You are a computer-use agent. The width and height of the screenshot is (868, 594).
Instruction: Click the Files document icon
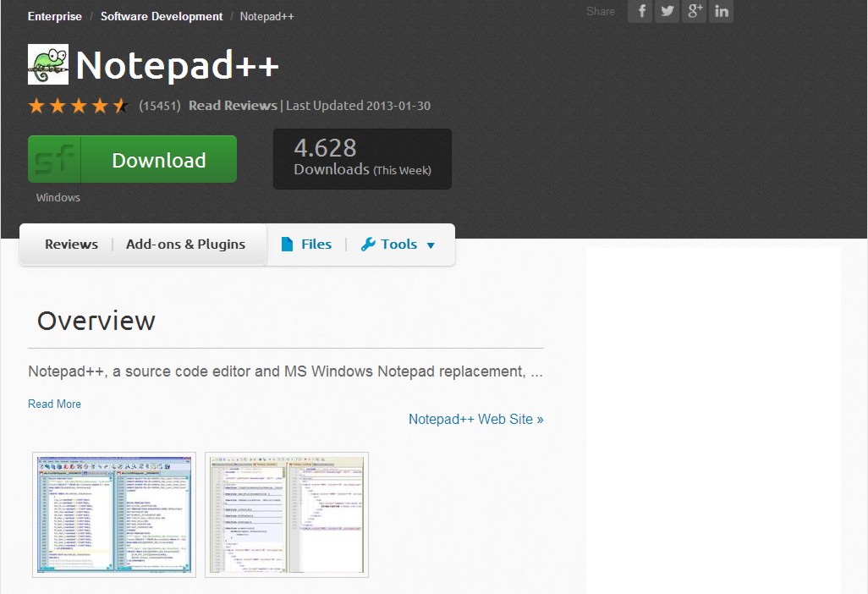[287, 245]
